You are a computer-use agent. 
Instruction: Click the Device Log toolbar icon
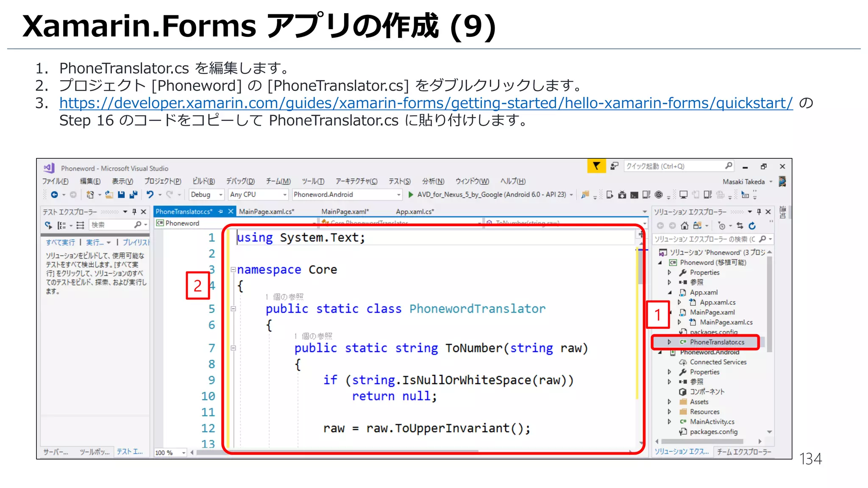click(x=646, y=194)
